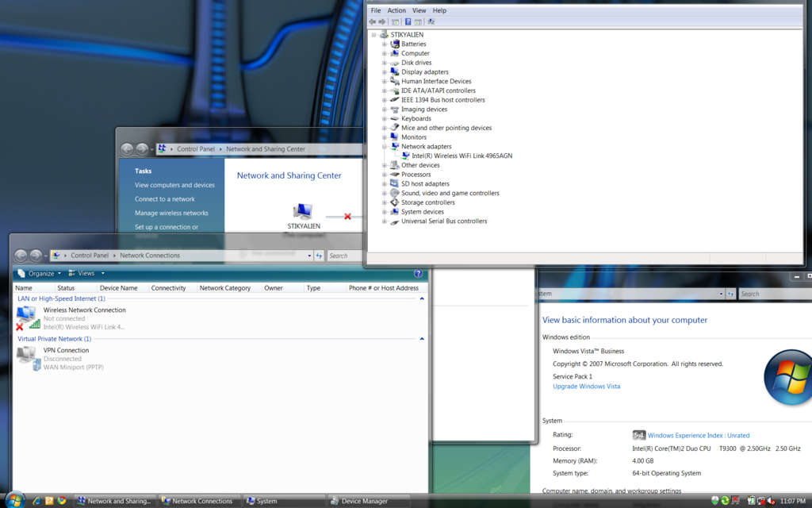The image size is (812, 508).
Task: Open the File menu in Device Manager
Action: 376,10
